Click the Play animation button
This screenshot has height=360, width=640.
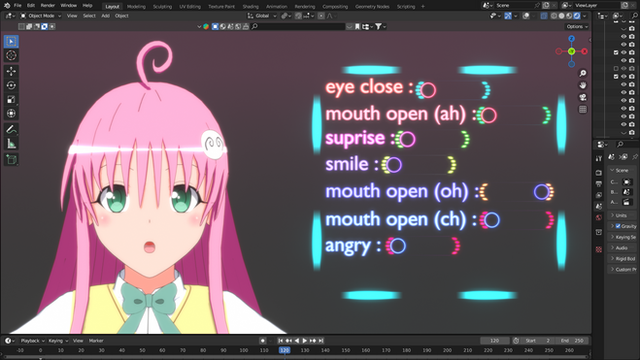(x=304, y=340)
